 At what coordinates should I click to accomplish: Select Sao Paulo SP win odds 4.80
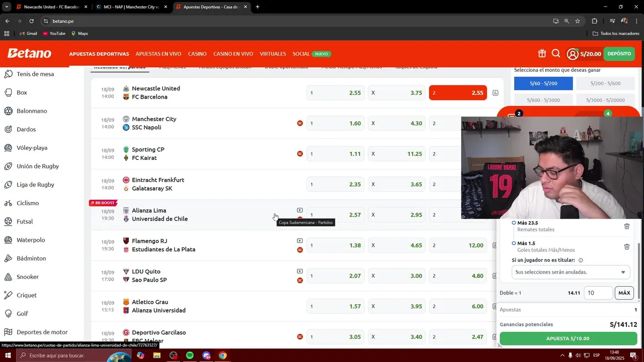pos(458,276)
